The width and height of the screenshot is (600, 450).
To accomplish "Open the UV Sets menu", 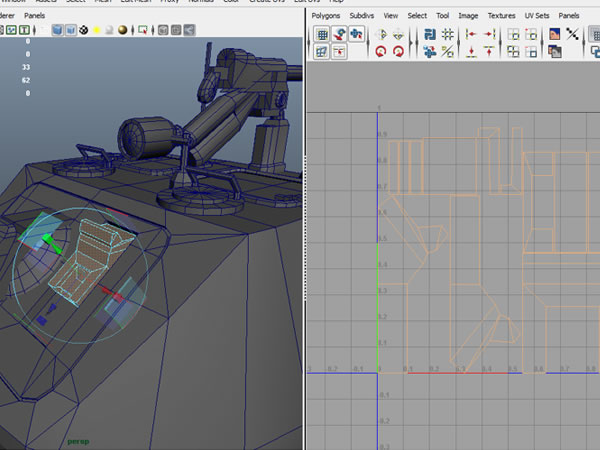I will 537,16.
